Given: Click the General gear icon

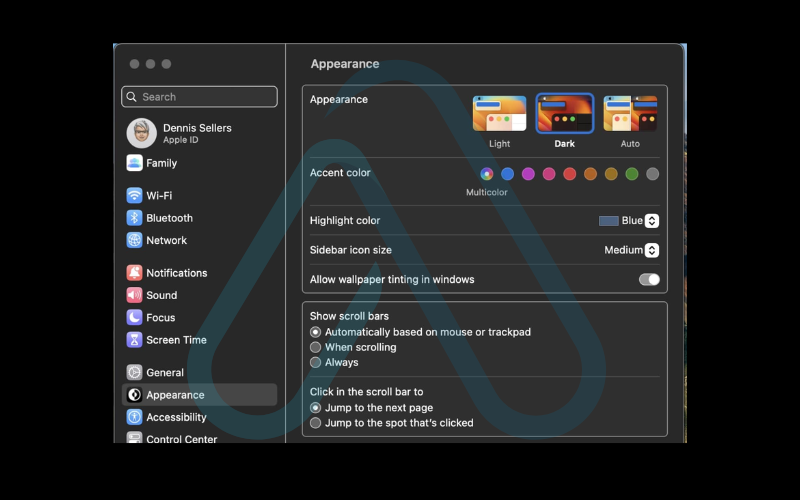Looking at the screenshot, I should pyautogui.click(x=134, y=372).
